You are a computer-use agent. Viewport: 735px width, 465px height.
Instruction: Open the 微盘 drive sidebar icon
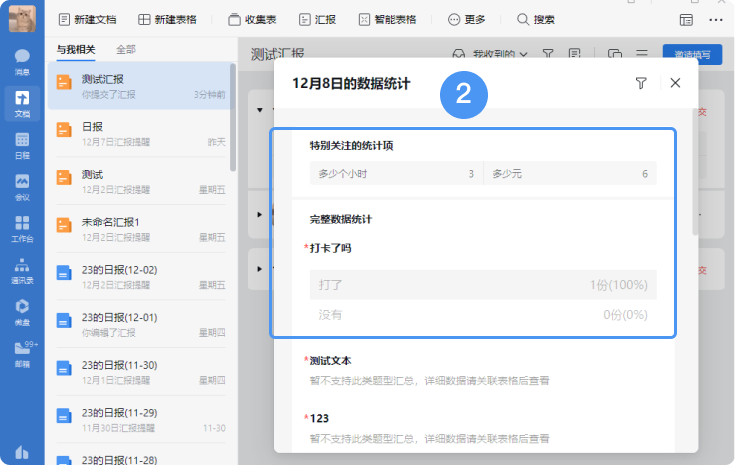22,313
